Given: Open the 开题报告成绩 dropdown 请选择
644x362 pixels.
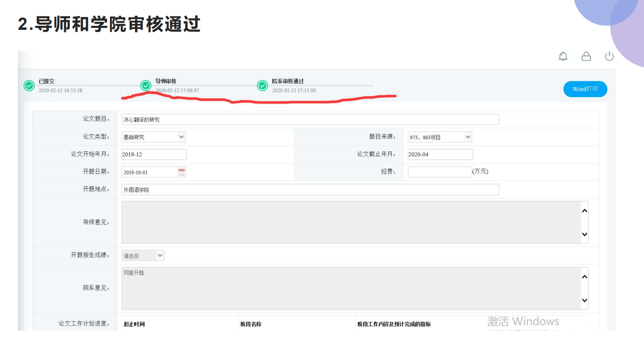Looking at the screenshot, I should pos(143,256).
